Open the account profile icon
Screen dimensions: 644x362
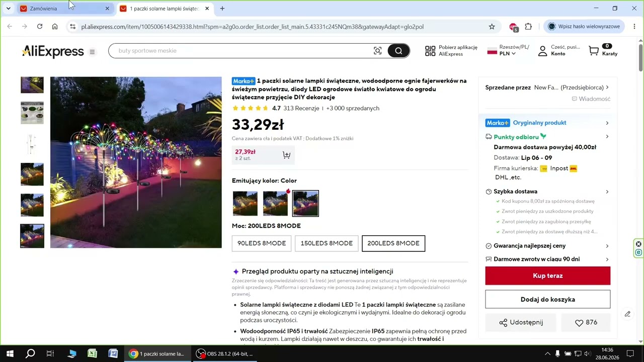pos(542,51)
